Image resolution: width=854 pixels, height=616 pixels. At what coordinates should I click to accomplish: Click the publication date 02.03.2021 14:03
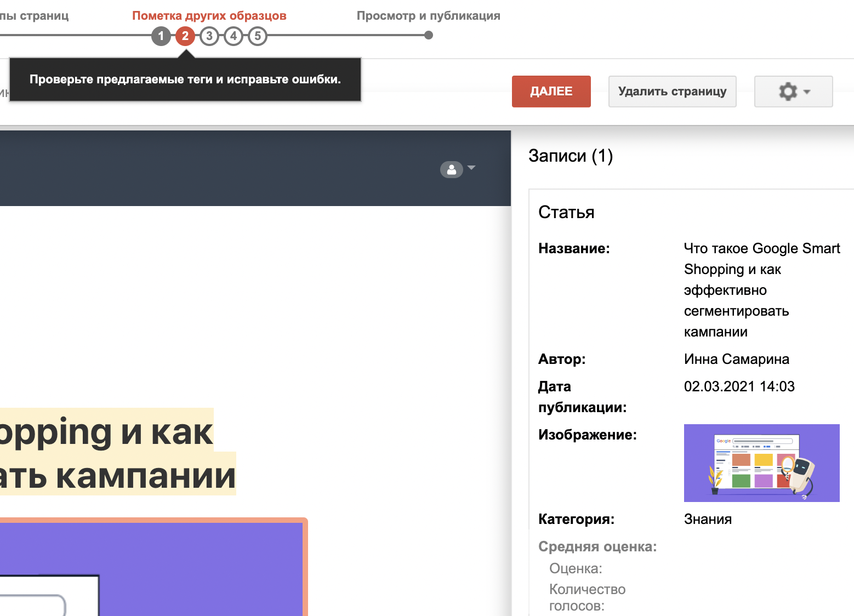tap(739, 386)
